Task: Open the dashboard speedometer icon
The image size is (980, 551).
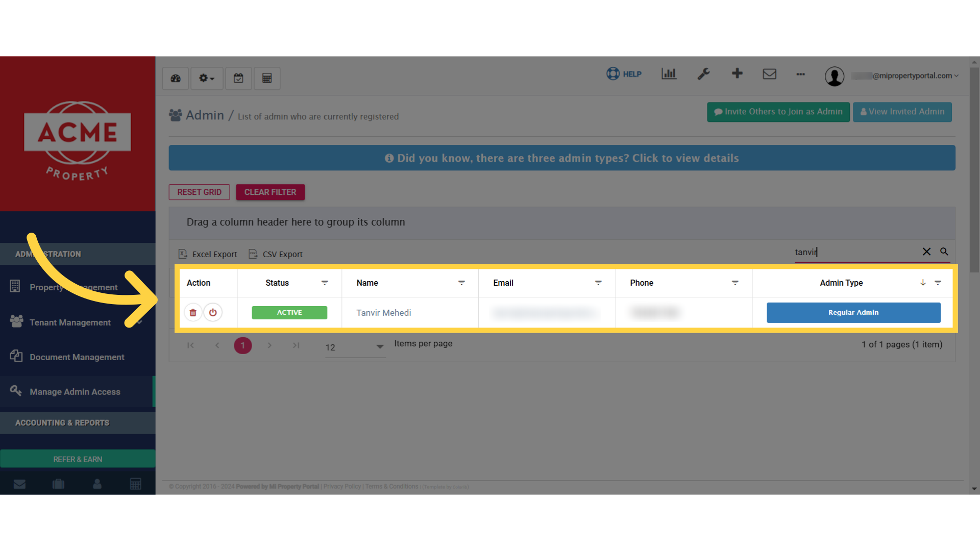Action: [175, 78]
